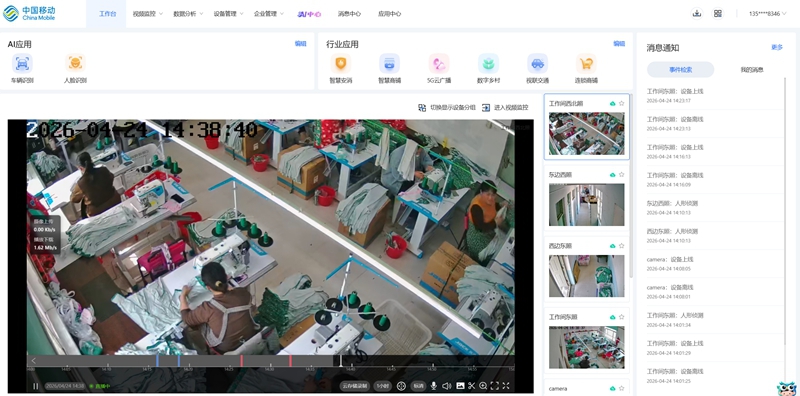This screenshot has width=800, height=396.
Task: Click the magnifier zoom-in icon
Action: 483,386
